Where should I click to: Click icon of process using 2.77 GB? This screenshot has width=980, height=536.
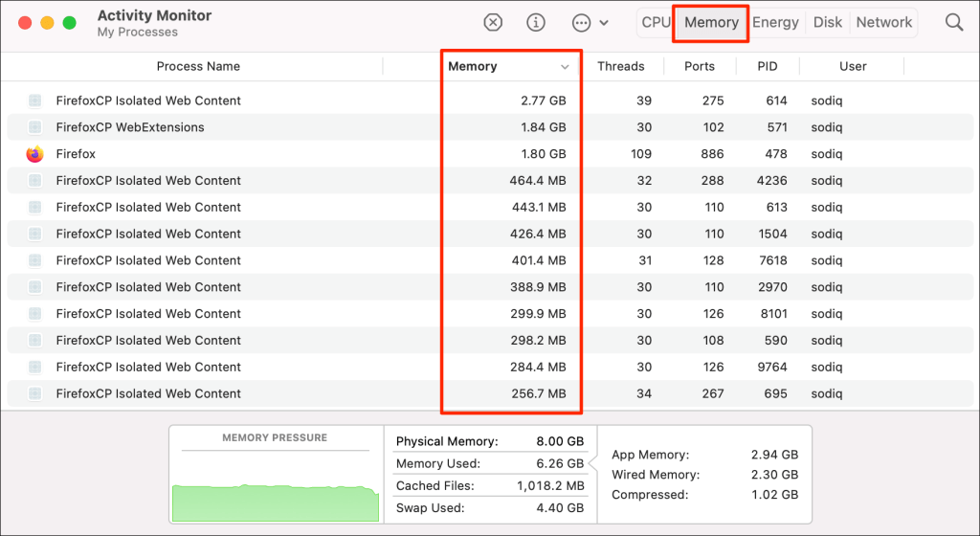[35, 100]
